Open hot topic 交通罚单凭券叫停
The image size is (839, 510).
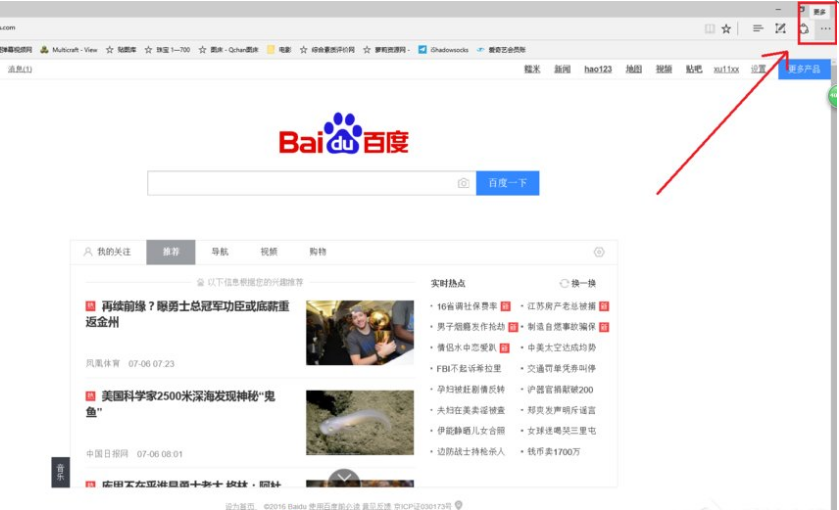click(x=561, y=368)
